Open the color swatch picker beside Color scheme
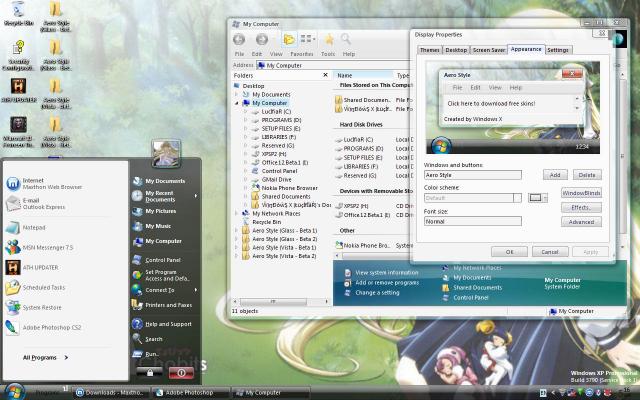640x400 pixels. (538, 198)
